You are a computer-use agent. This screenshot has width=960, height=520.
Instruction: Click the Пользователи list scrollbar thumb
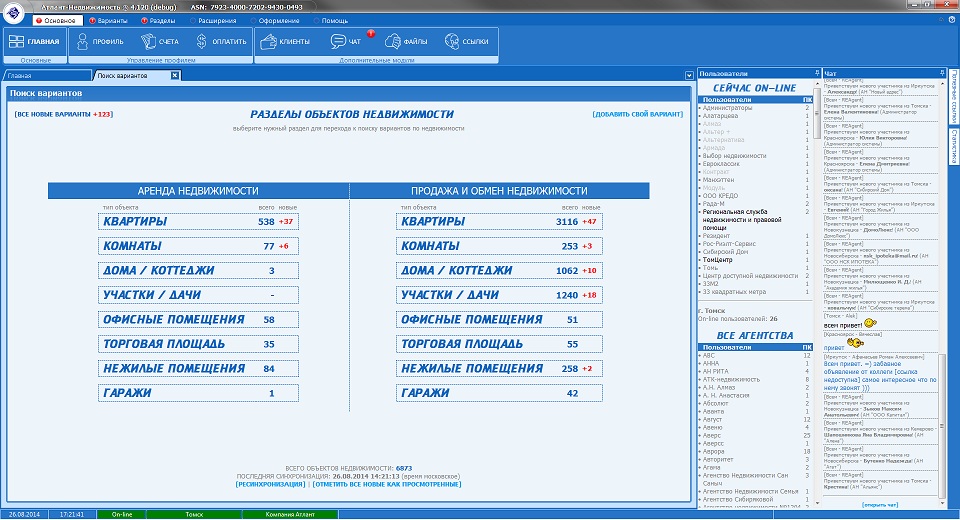pyautogui.click(x=816, y=113)
